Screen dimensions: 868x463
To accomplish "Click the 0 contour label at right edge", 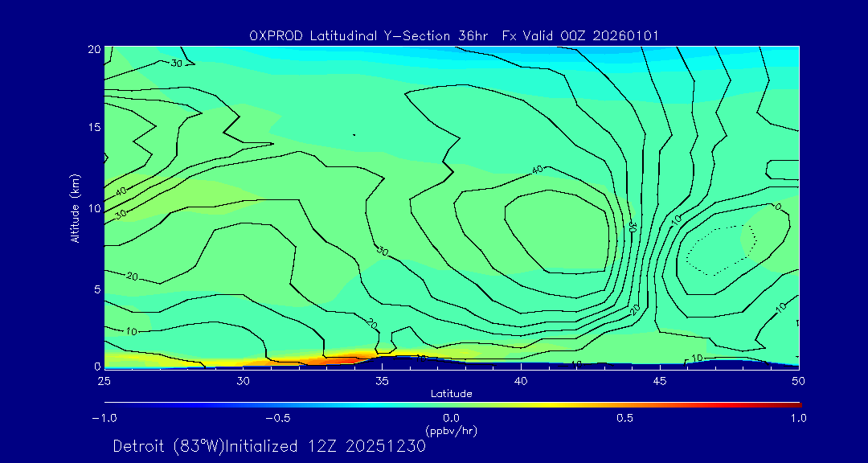I will 778,207.
